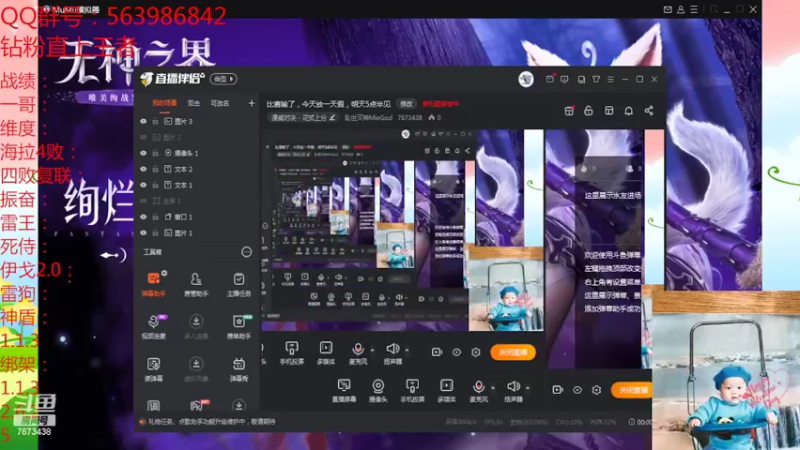Click the record icon left of main 关闭直播
The width and height of the screenshot is (800, 450).
558,390
